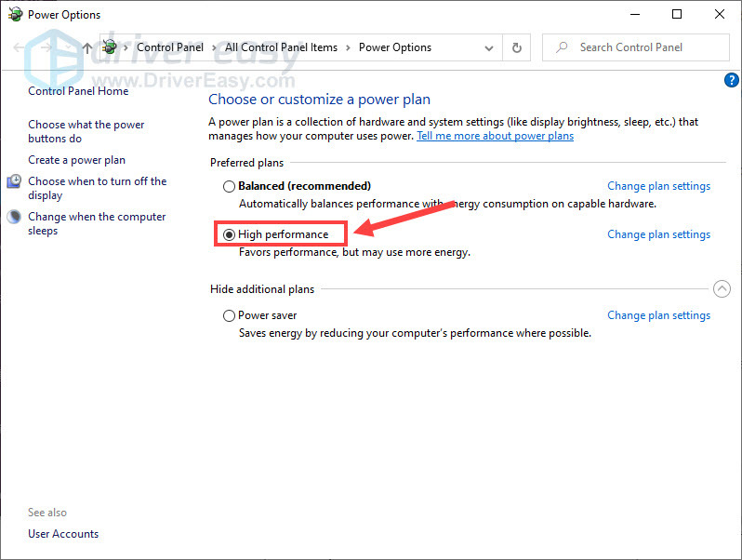Go to Control Panel in the breadcrumb
Image resolution: width=742 pixels, height=560 pixels.
pyautogui.click(x=169, y=47)
